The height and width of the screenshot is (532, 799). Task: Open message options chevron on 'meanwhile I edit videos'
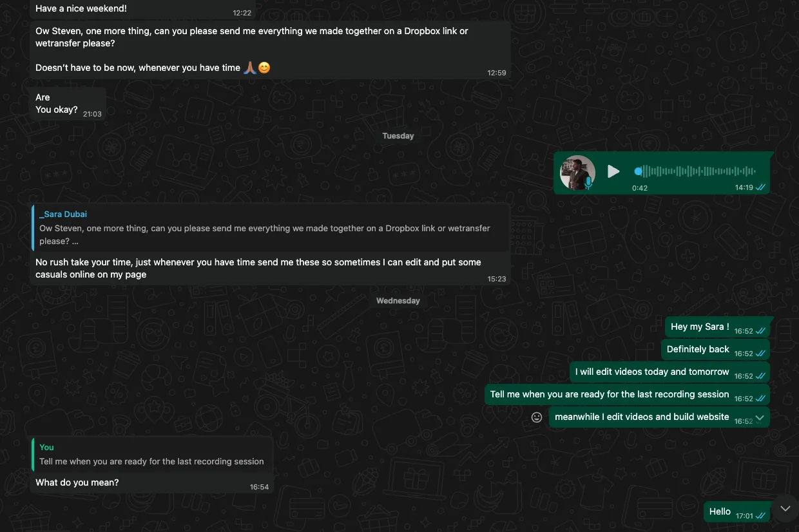760,417
